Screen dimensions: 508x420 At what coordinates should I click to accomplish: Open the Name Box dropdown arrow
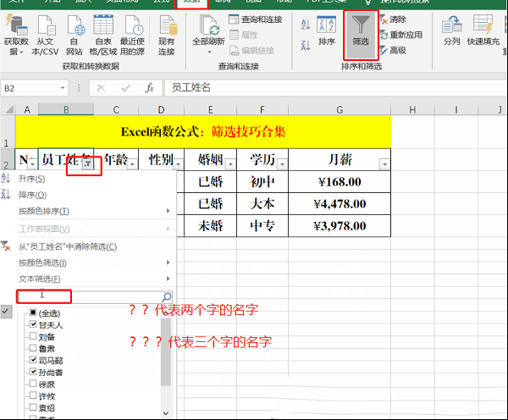tap(63, 88)
